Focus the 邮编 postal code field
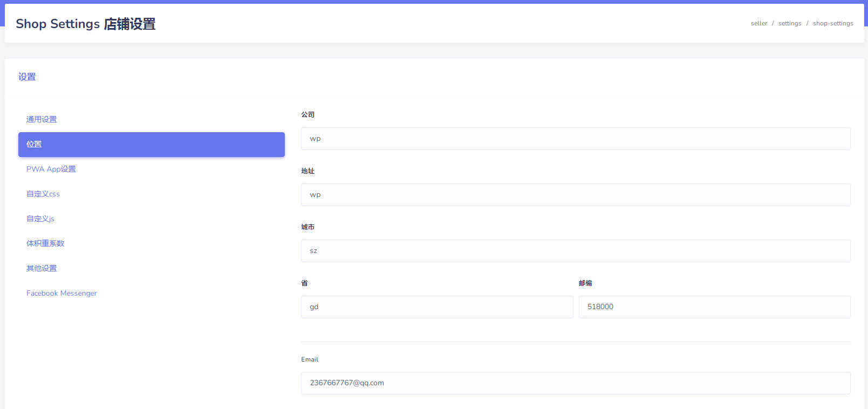868x409 pixels. pos(714,307)
